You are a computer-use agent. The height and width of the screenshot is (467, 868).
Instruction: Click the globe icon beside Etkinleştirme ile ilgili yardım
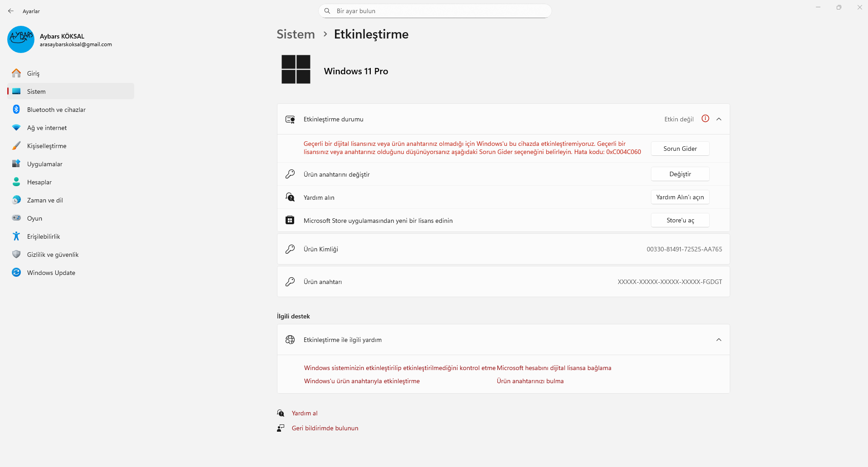(x=290, y=340)
